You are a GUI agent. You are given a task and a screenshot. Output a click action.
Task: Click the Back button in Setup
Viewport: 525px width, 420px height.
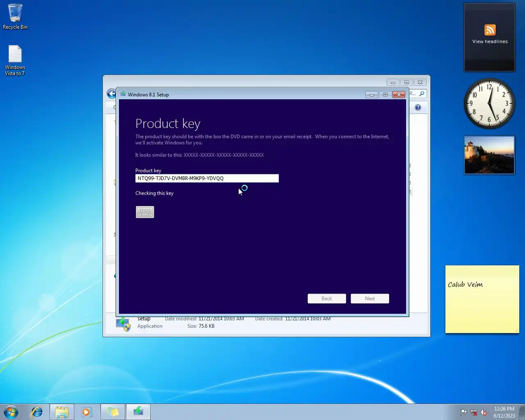pos(327,299)
